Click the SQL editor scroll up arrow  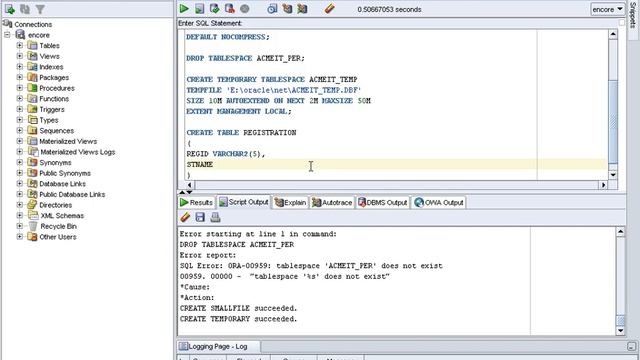pos(613,35)
